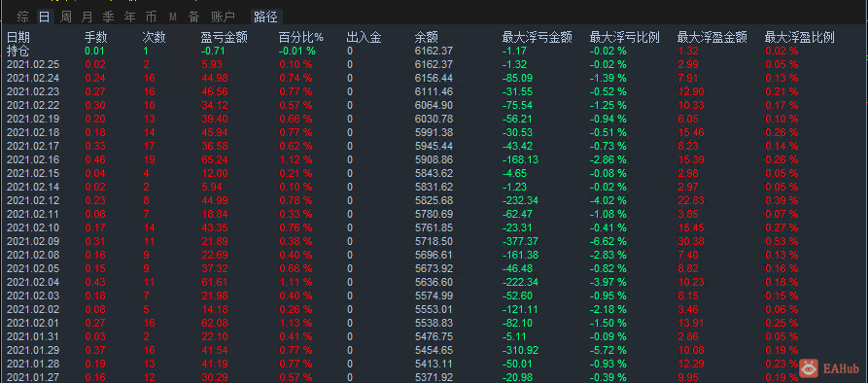Viewport: 868px width, 383px height.
Task: Select the 2021.02.11 date row
Action: point(32,214)
